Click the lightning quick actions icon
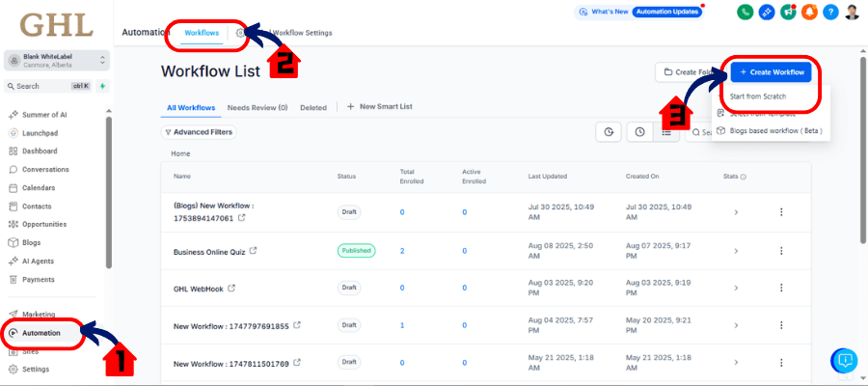 point(102,86)
